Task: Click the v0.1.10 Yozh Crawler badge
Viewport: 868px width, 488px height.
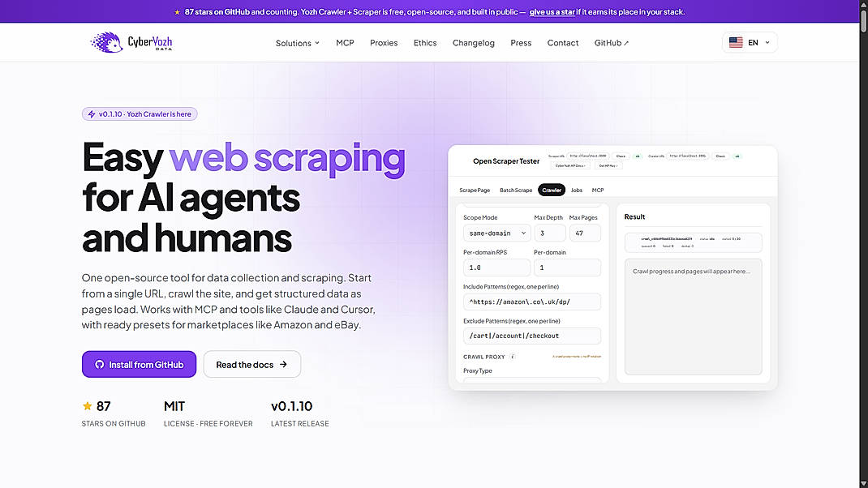Action: [140, 114]
